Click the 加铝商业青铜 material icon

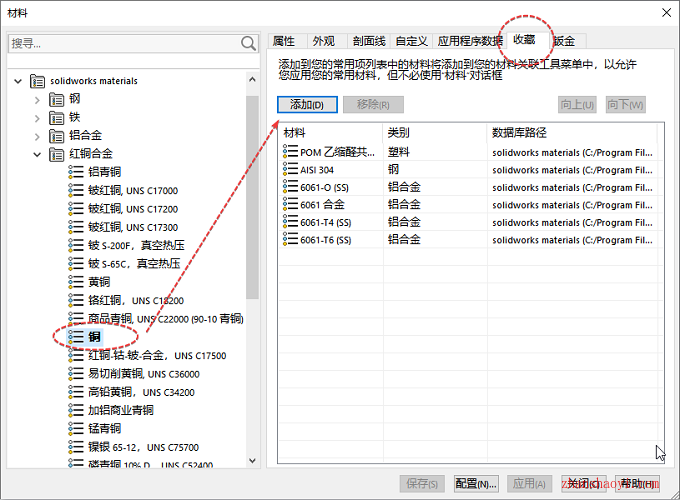point(75,410)
